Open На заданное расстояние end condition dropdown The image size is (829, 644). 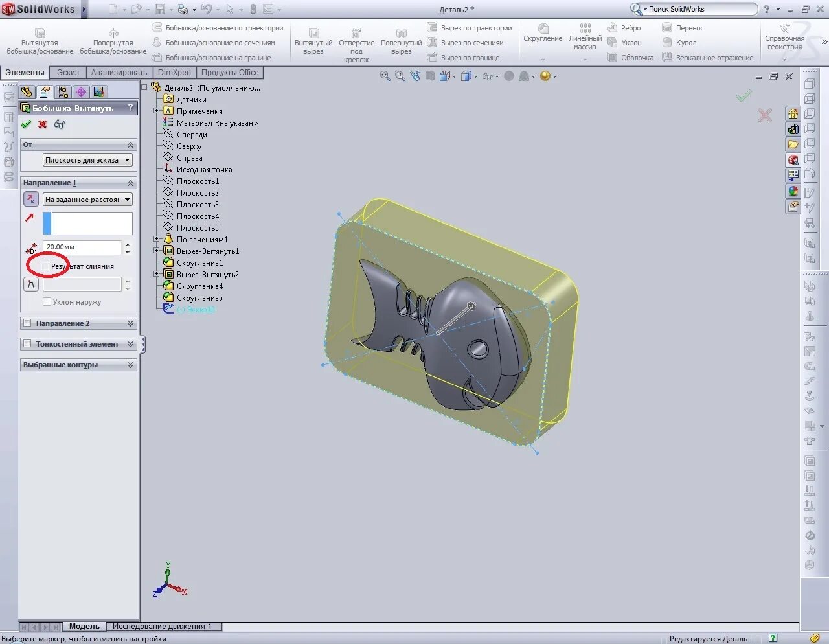pyautogui.click(x=87, y=200)
